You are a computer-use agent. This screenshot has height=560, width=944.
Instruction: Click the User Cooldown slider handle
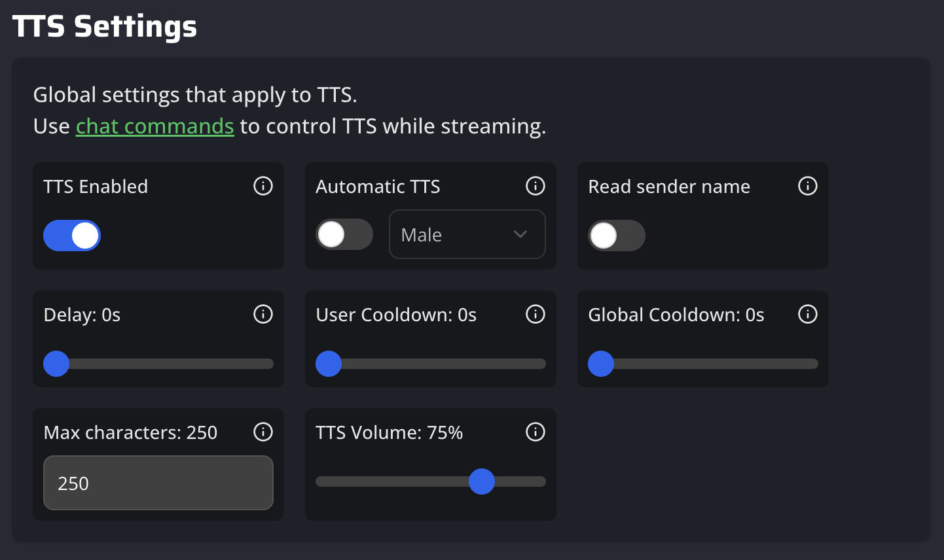[x=329, y=364]
